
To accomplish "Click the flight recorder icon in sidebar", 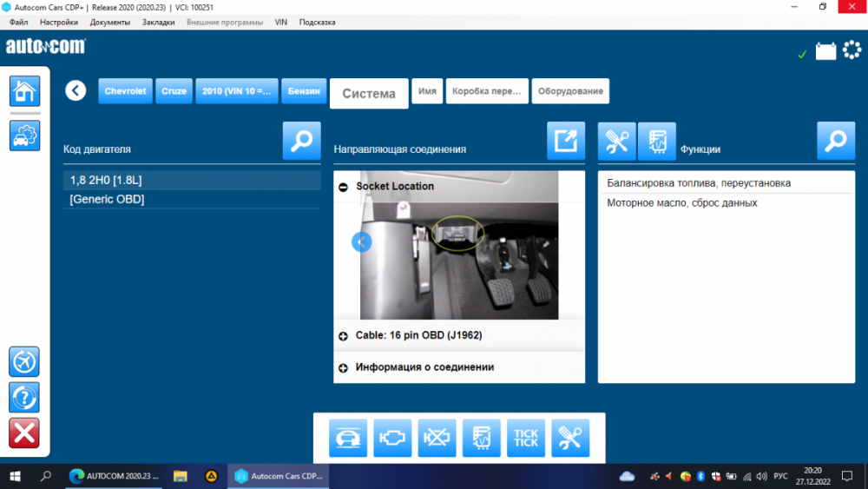I will (x=24, y=361).
